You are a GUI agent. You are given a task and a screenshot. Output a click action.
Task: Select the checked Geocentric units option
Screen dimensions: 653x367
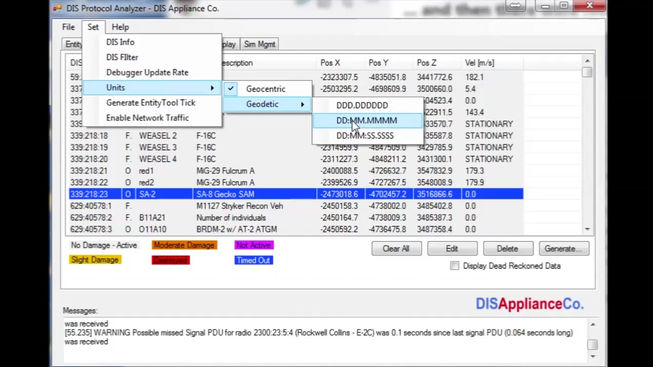[267, 89]
